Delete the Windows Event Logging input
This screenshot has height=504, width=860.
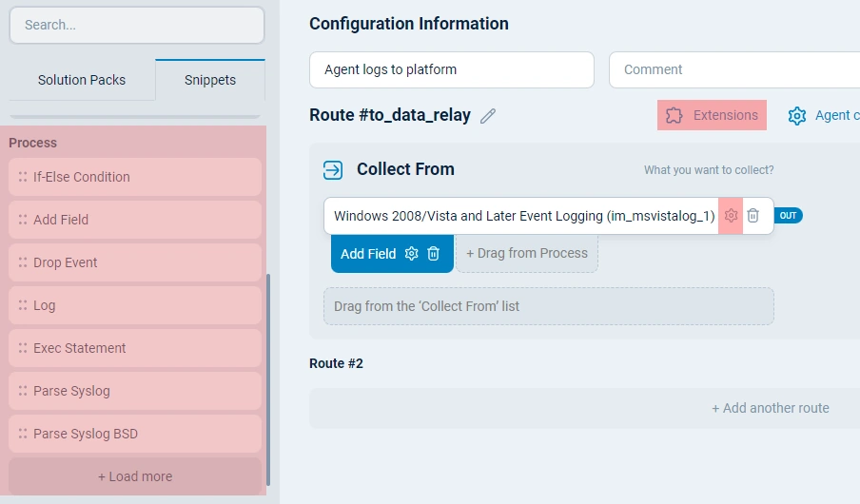pos(752,216)
